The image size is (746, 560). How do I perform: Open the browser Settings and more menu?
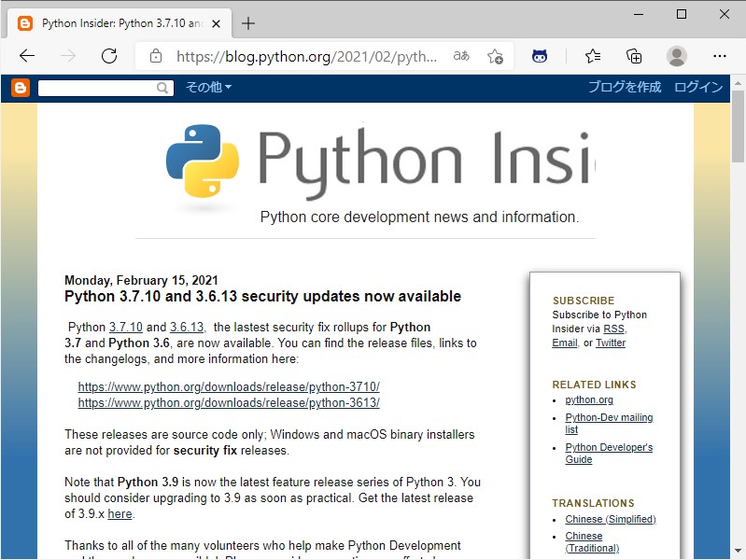click(x=719, y=56)
